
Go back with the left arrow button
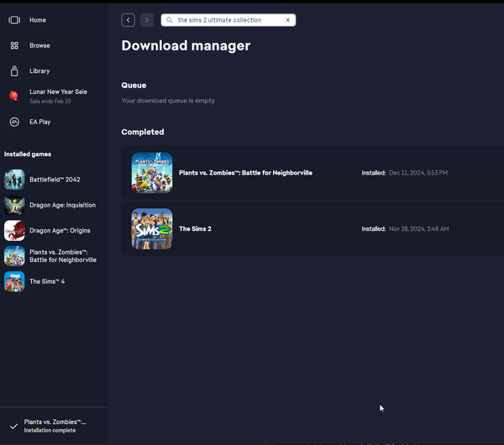coord(128,20)
